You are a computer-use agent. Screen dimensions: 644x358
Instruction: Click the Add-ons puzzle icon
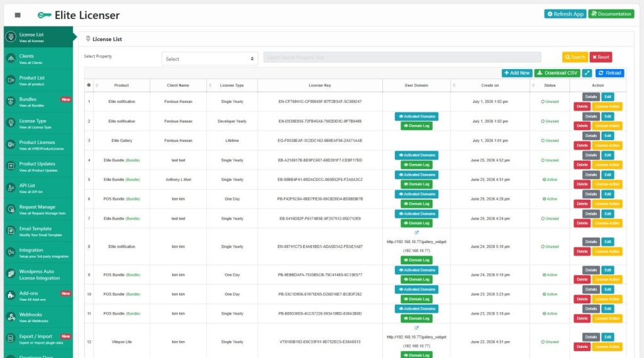[11, 296]
